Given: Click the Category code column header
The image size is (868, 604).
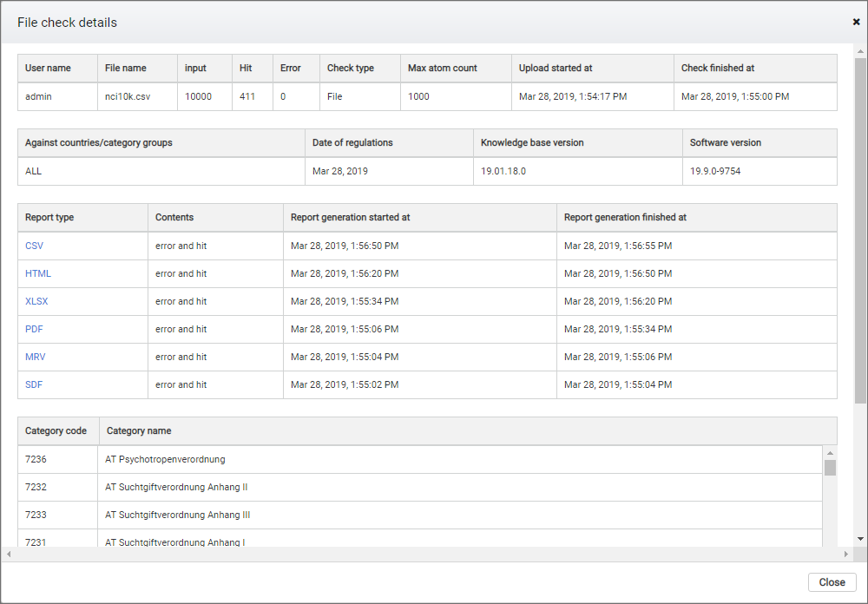Looking at the screenshot, I should [56, 430].
